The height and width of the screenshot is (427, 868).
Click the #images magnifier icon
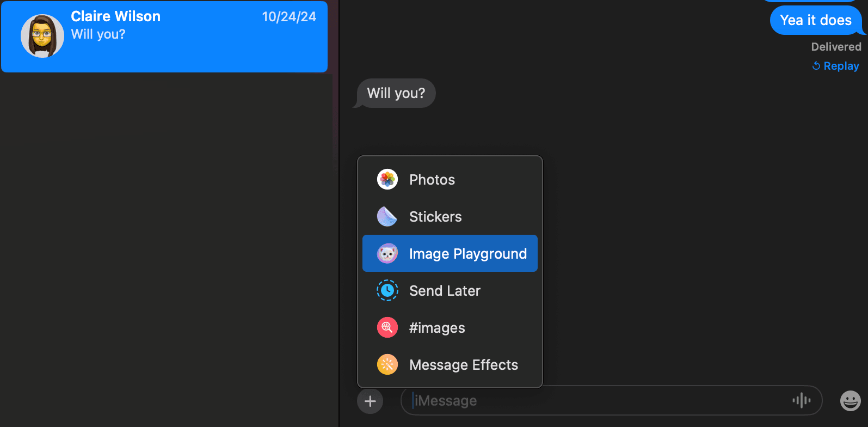coord(387,328)
